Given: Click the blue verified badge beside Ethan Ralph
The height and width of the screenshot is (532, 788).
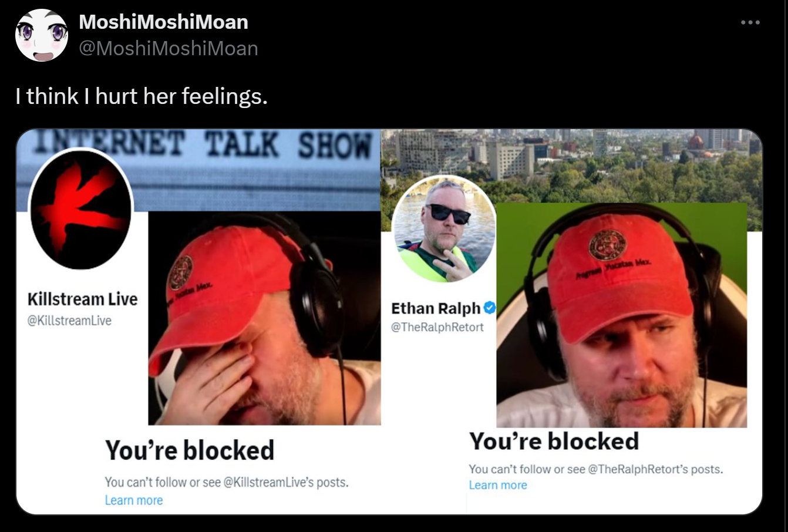Looking at the screenshot, I should (490, 308).
